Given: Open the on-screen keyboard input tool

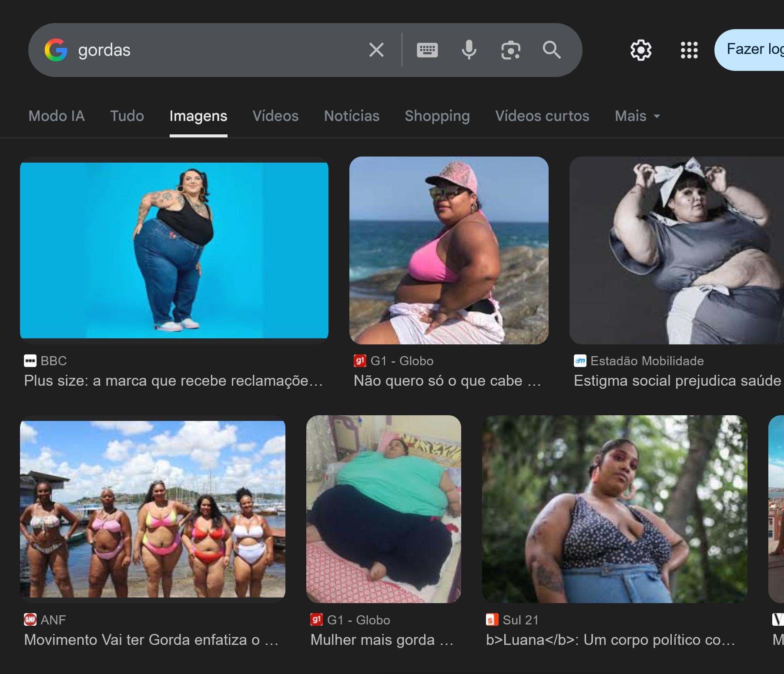Looking at the screenshot, I should pos(427,50).
